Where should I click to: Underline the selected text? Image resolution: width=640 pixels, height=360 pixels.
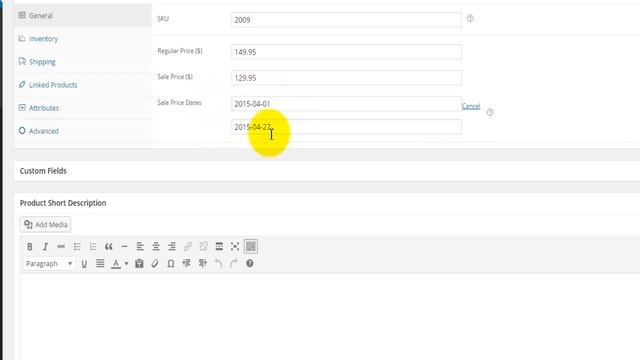pos(84,264)
